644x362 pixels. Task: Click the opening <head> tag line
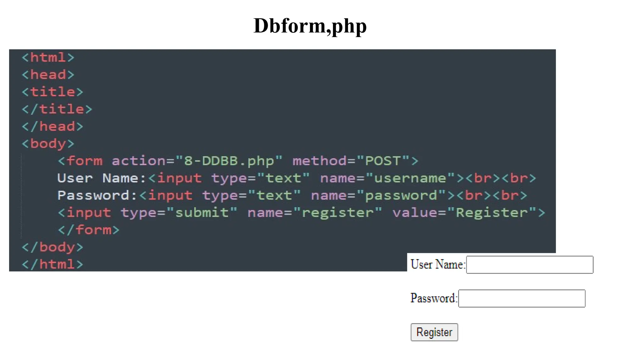click(48, 75)
